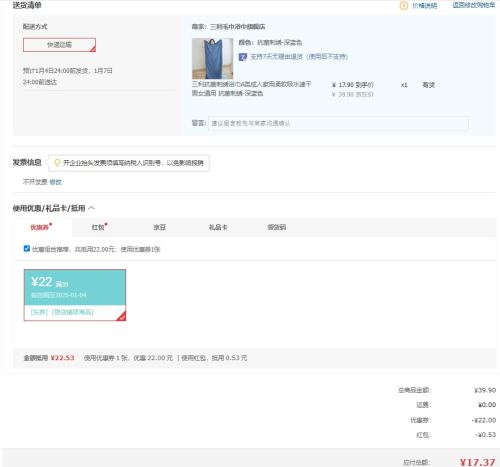Open the 返回修改购物车 link
The height and width of the screenshot is (467, 500).
(x=473, y=5)
